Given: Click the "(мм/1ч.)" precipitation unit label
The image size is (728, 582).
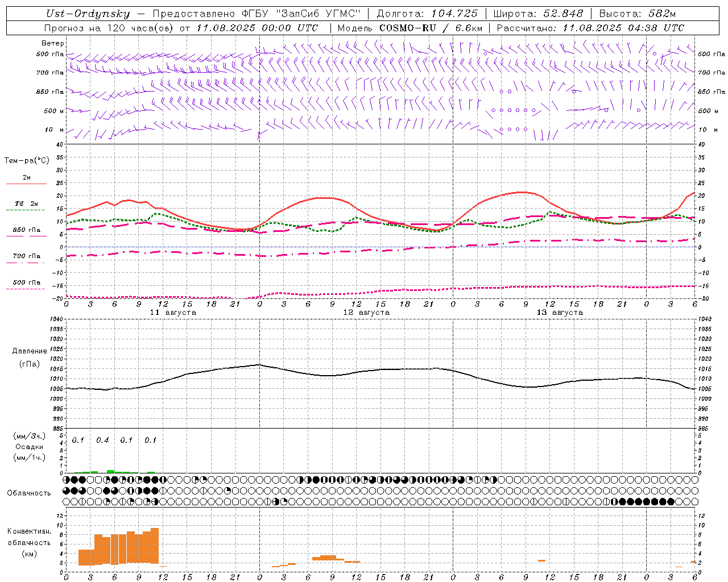Looking at the screenshot, I should 30,458.
